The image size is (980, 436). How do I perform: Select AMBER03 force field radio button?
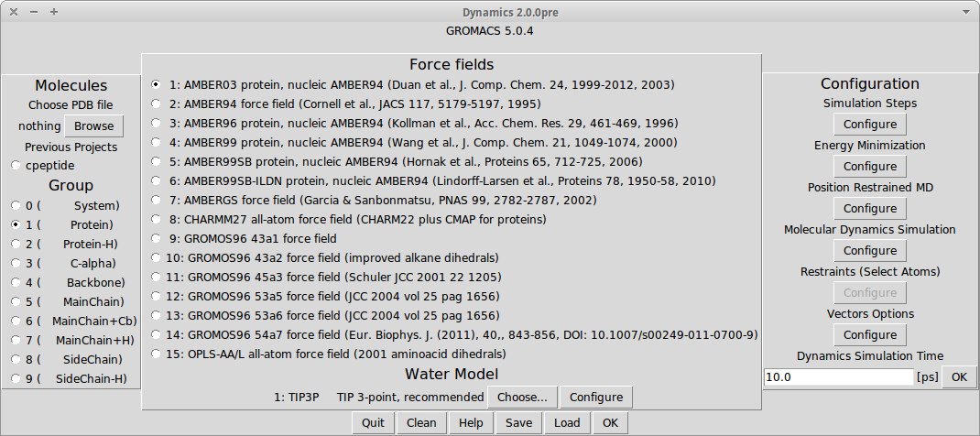(x=156, y=84)
